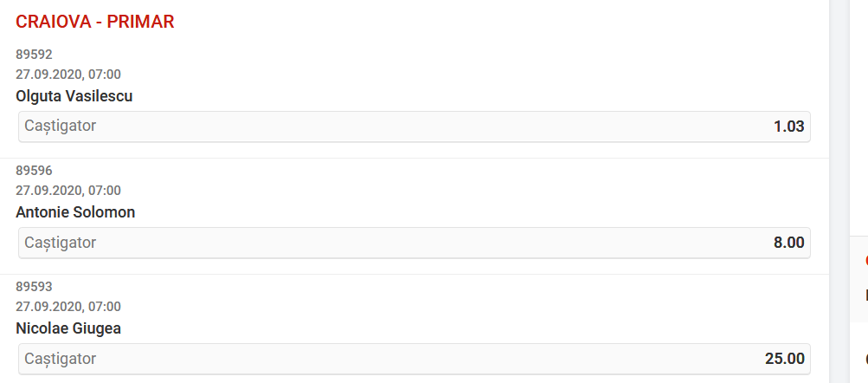This screenshot has height=383, width=868.
Task: Click event ID 89596
Action: click(34, 171)
